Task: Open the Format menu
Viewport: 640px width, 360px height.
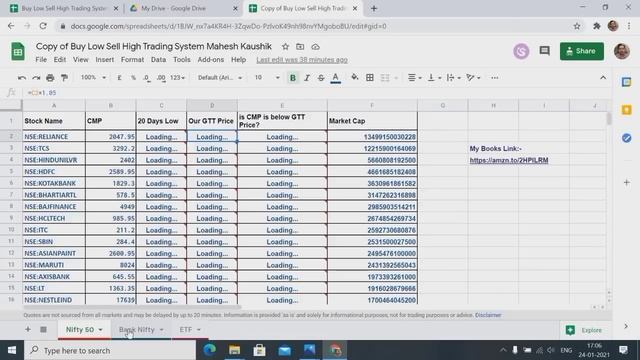Action: [132, 60]
